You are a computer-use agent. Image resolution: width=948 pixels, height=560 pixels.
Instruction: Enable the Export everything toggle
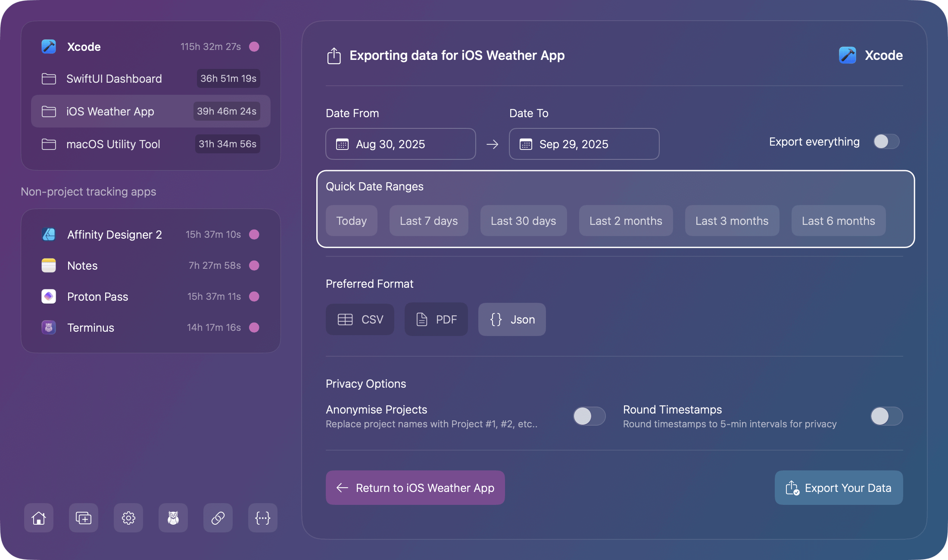886,141
